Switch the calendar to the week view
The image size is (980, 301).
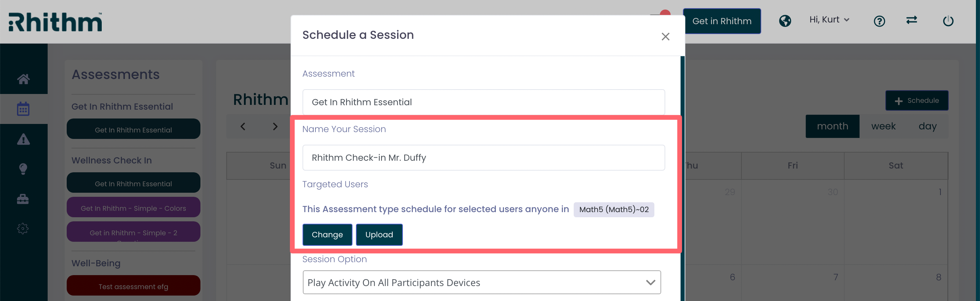(883, 126)
